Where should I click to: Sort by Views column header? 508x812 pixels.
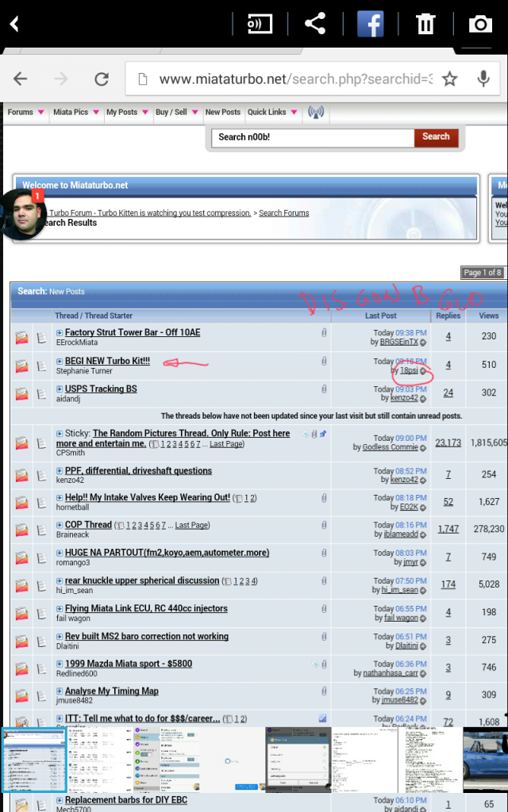pos(488,316)
